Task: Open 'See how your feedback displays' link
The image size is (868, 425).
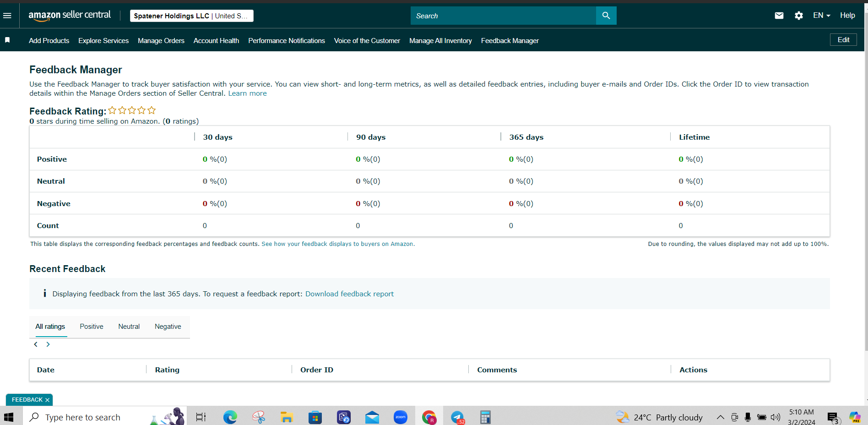Action: [338, 244]
